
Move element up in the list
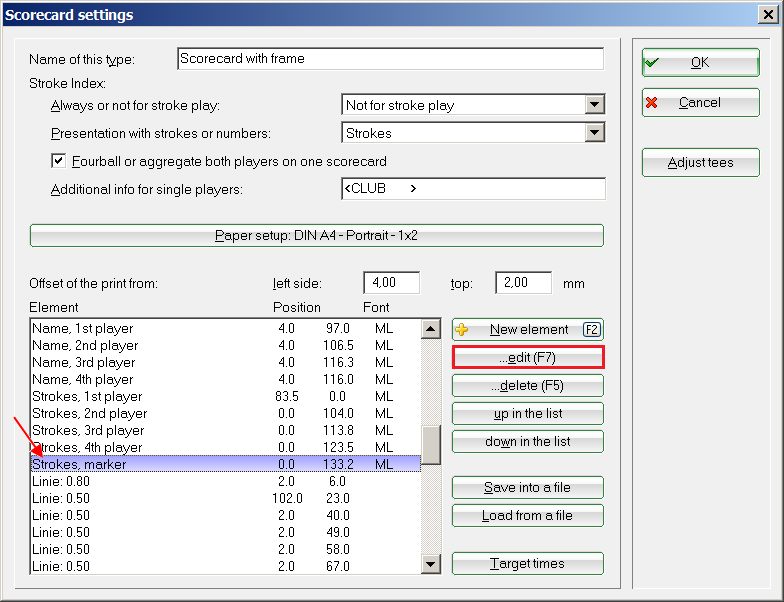[527, 413]
